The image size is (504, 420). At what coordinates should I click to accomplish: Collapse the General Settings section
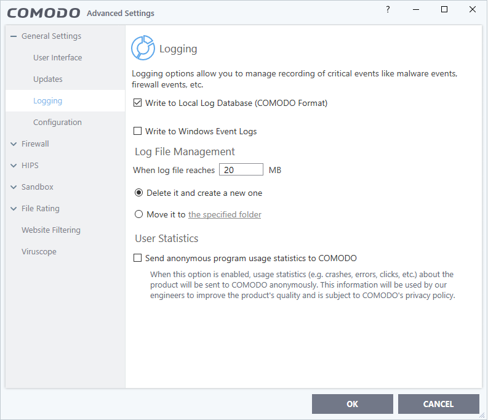click(x=14, y=36)
